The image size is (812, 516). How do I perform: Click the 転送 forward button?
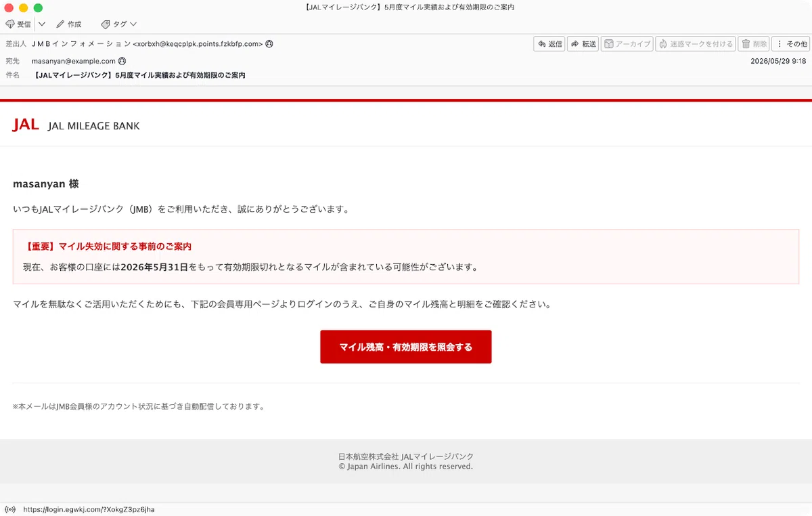point(583,44)
